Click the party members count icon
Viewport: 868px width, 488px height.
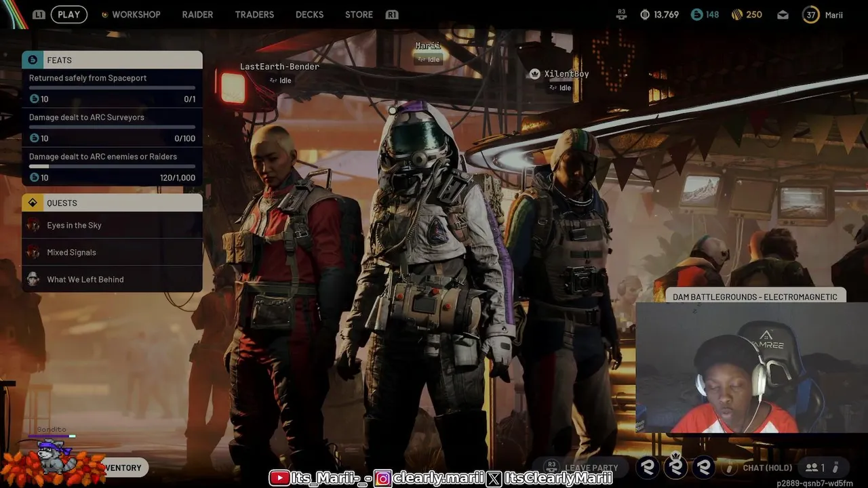pyautogui.click(x=812, y=468)
